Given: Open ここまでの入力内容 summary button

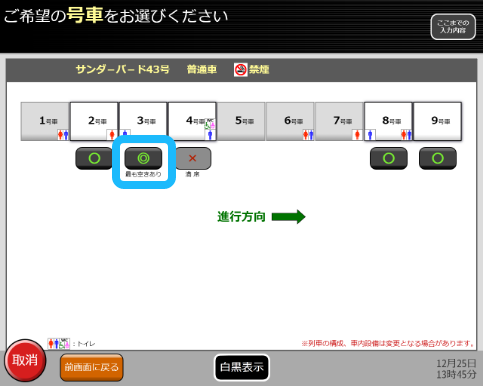Looking at the screenshot, I should [x=453, y=27].
